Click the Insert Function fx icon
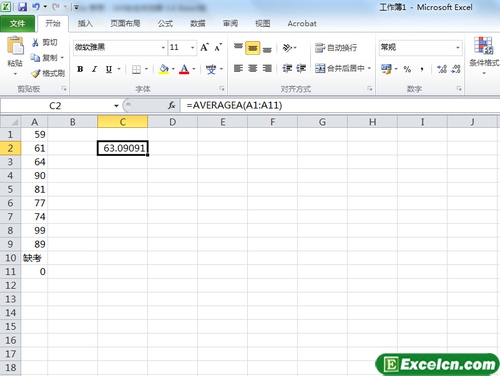The image size is (500, 376). pyautogui.click(x=172, y=106)
